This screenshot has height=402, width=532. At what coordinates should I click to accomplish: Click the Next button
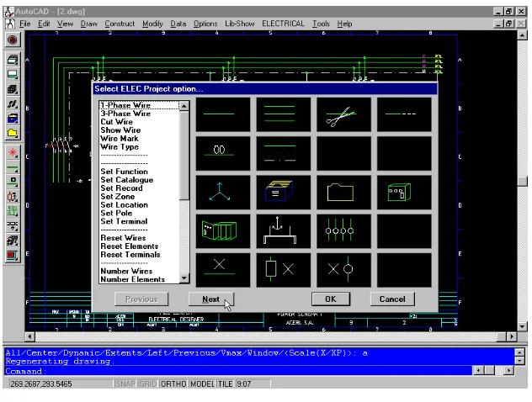pos(211,299)
